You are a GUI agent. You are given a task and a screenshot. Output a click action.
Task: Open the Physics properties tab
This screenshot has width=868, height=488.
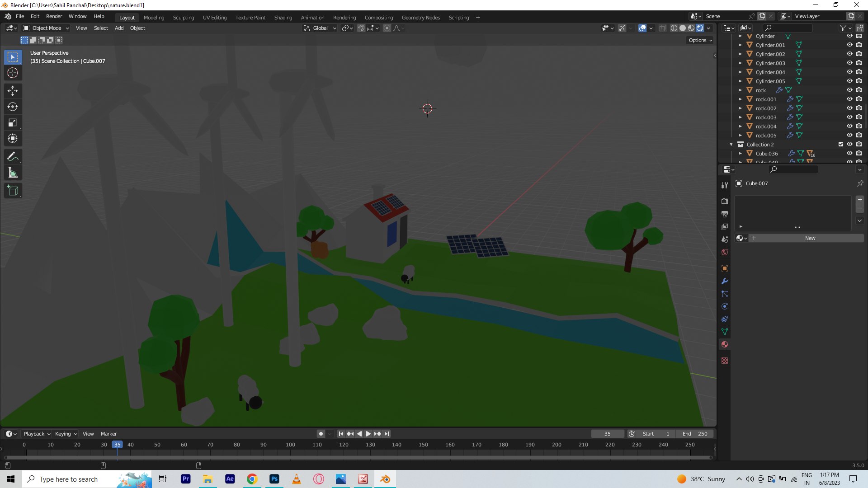tap(725, 306)
